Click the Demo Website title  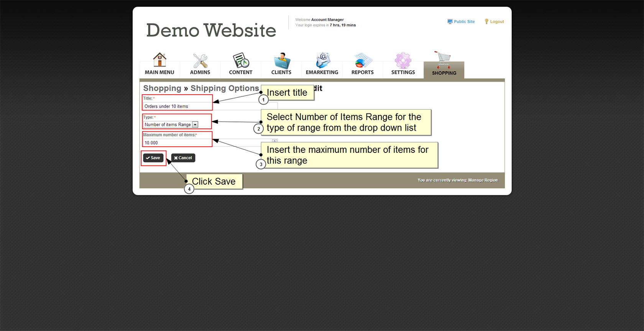pos(211,30)
